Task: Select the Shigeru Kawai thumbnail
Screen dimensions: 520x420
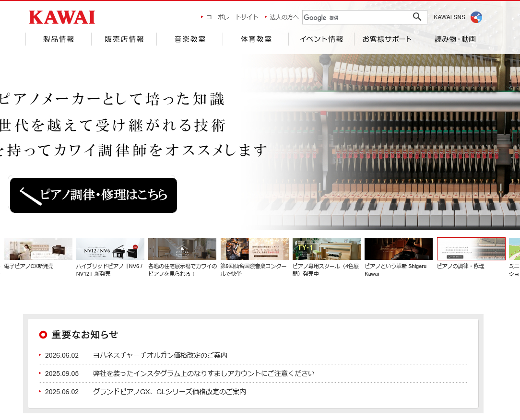Action: (398, 249)
